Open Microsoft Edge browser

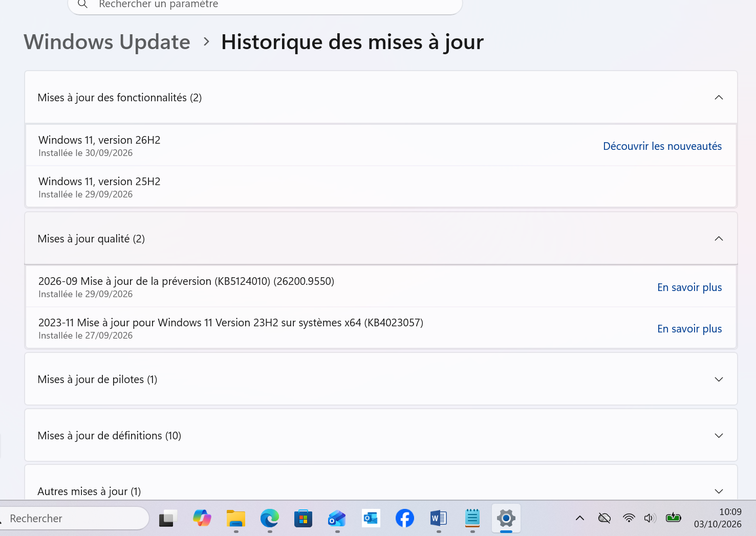tap(270, 519)
